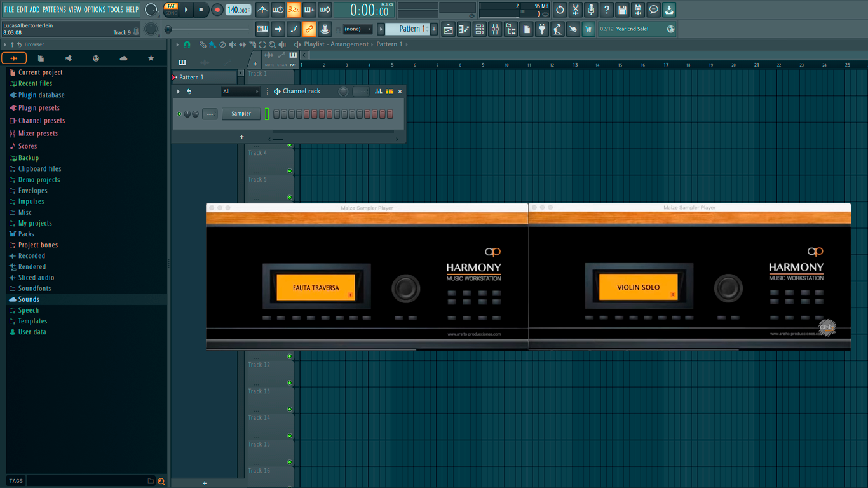Open the FILE menu

(9, 10)
